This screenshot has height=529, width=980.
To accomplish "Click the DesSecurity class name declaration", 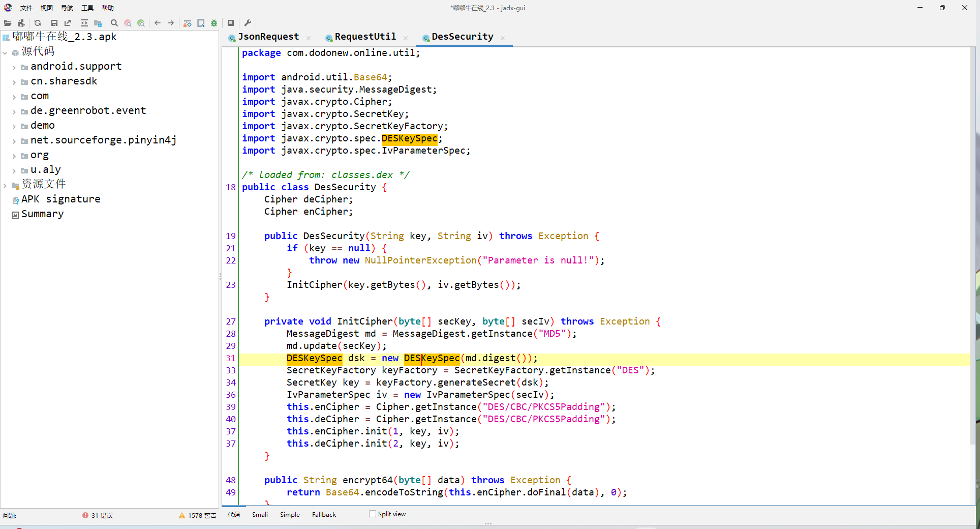I will coord(345,187).
